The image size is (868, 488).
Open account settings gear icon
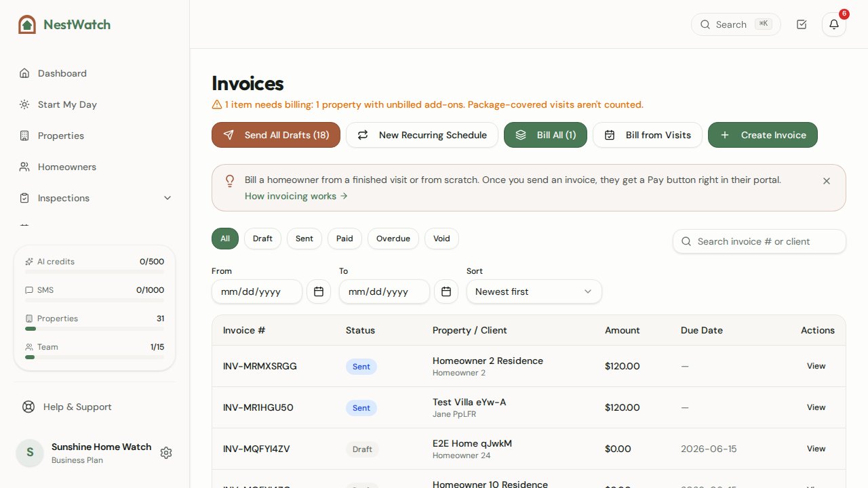pyautogui.click(x=166, y=453)
